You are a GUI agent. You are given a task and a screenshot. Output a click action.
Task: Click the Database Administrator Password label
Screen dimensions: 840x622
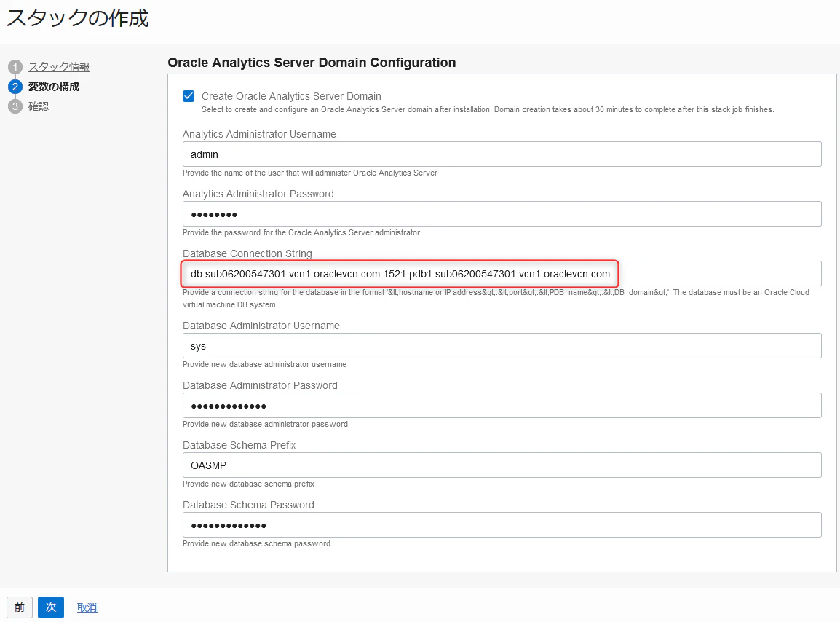coord(261,385)
